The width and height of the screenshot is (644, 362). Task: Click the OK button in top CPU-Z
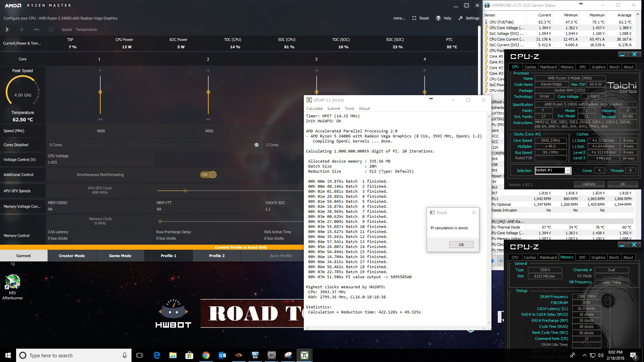coord(623,184)
